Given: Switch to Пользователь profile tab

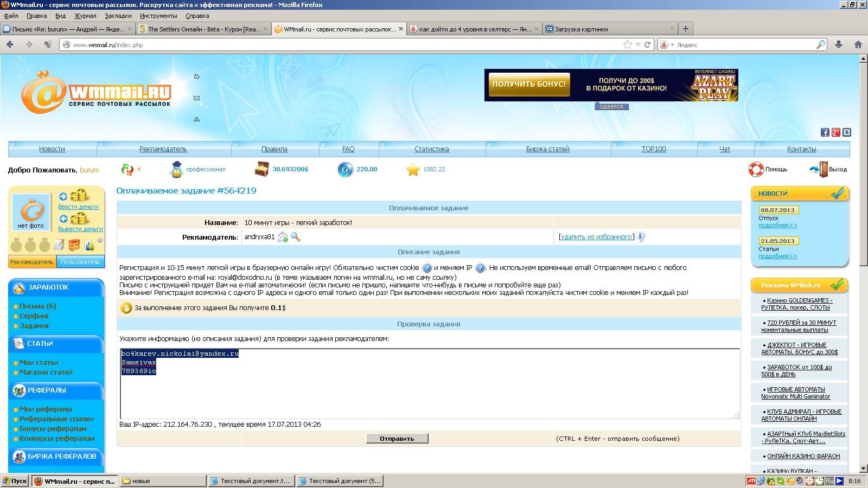Looking at the screenshot, I should (x=80, y=262).
